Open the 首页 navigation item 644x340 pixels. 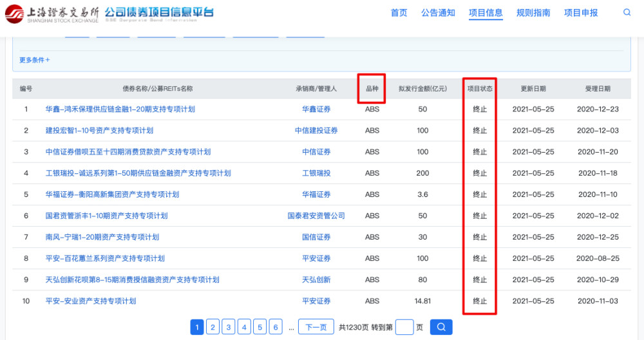point(399,13)
